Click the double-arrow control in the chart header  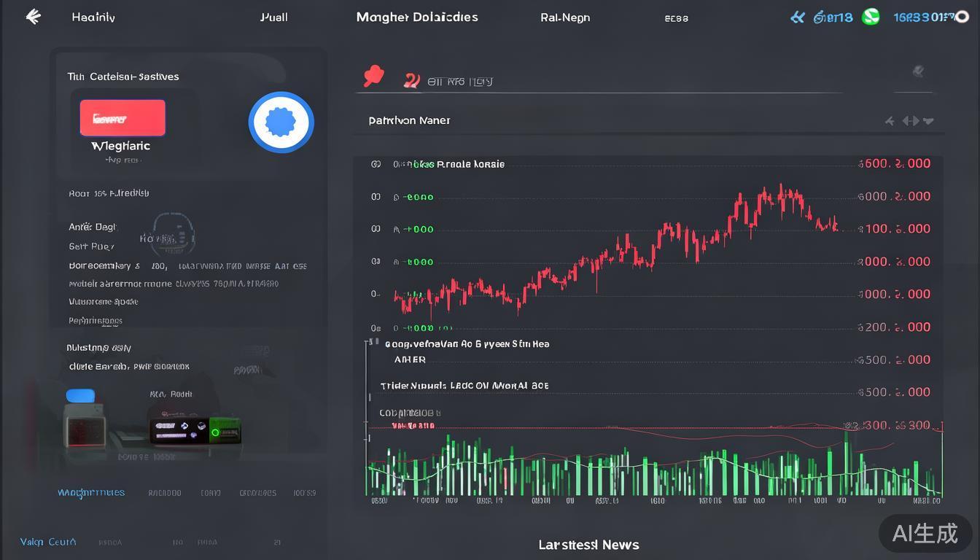point(910,121)
